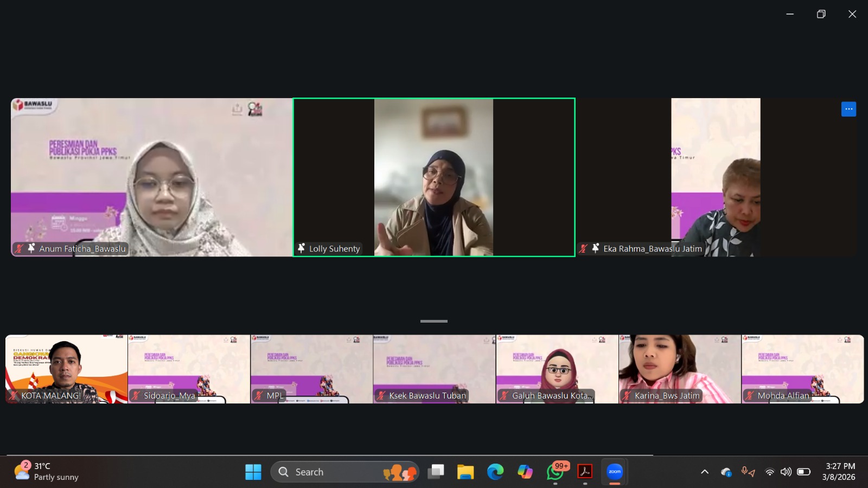The height and width of the screenshot is (488, 868).
Task: Open Adobe Acrobat from the taskbar
Action: coord(585,472)
